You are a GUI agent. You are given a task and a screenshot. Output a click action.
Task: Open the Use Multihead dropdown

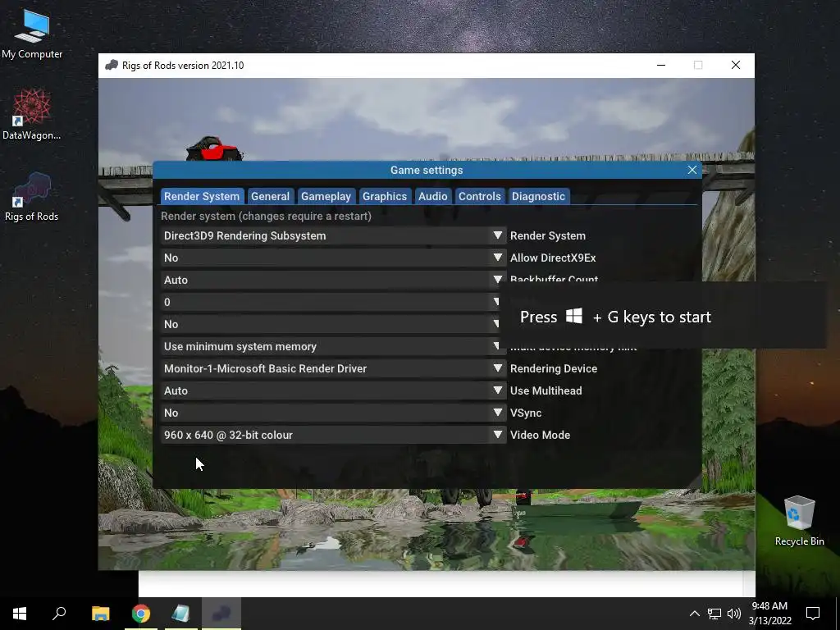tap(333, 390)
